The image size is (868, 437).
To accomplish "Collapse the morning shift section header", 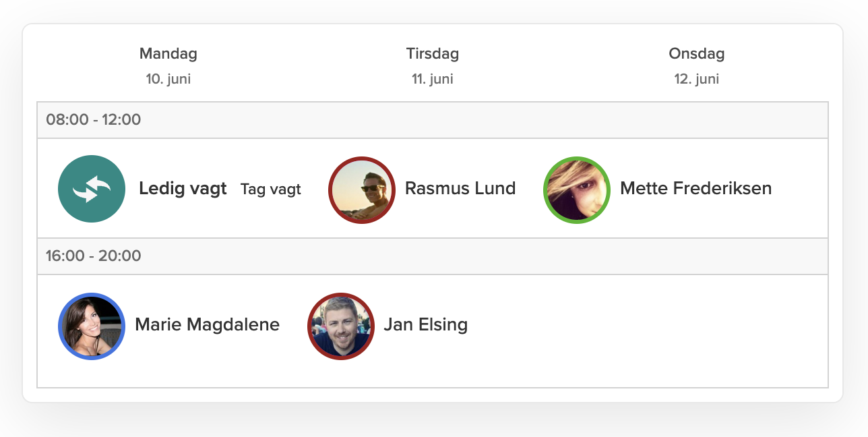I will coord(431,119).
